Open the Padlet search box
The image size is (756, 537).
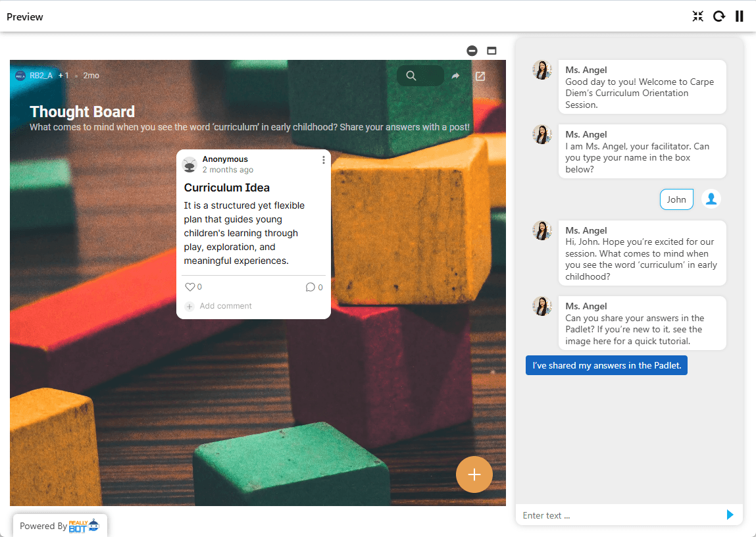pyautogui.click(x=412, y=76)
